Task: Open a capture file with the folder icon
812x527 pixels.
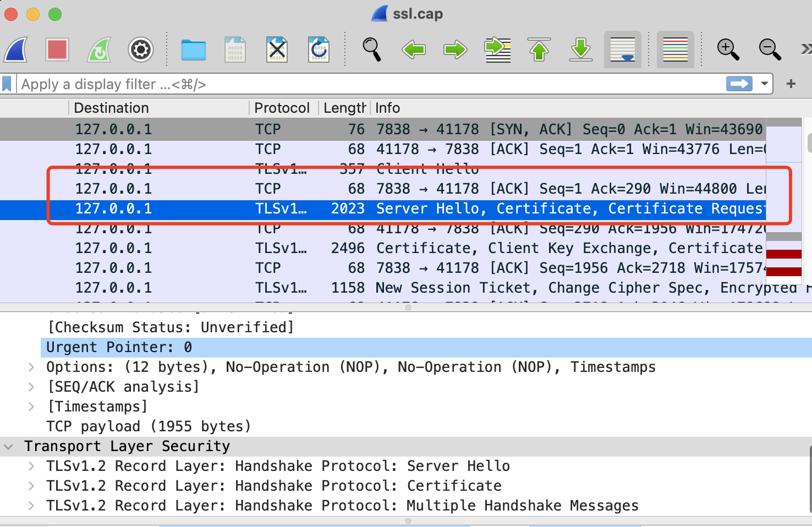Action: pos(194,50)
